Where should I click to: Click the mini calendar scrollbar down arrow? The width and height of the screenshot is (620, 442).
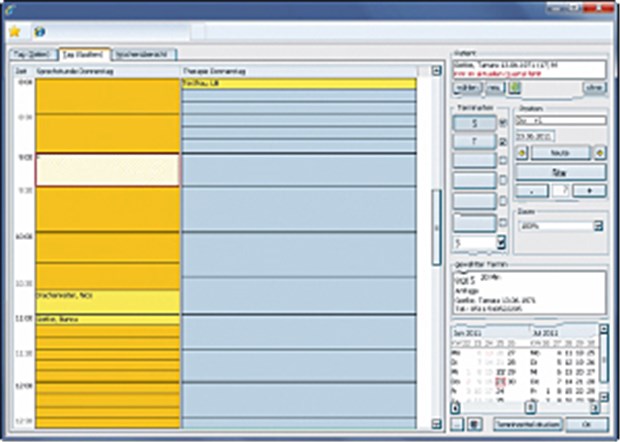click(x=604, y=397)
